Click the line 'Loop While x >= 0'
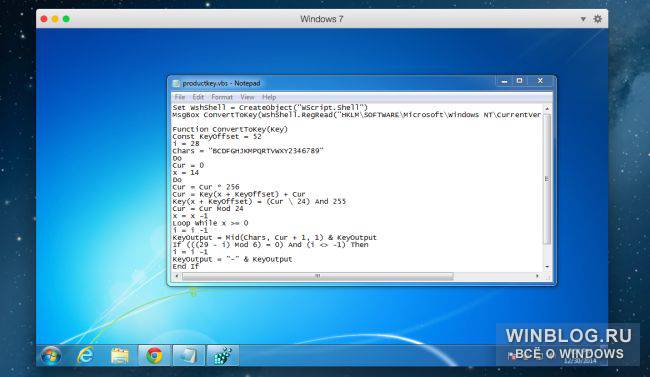650x377 pixels. 210,223
